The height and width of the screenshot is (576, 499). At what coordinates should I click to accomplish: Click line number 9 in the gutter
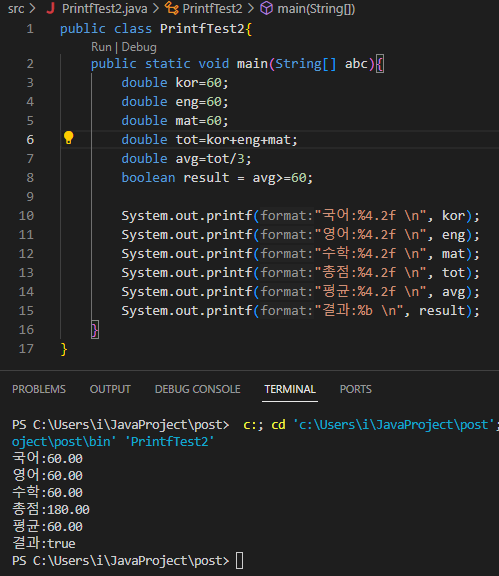(x=30, y=197)
